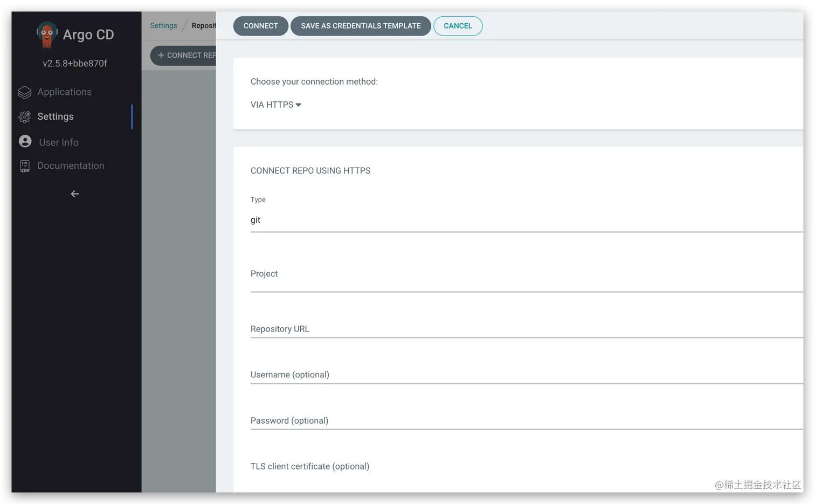Viewport: 815px width, 504px height.
Task: Click the CONNECT REPO USING HTTPS heading
Action: coord(310,170)
